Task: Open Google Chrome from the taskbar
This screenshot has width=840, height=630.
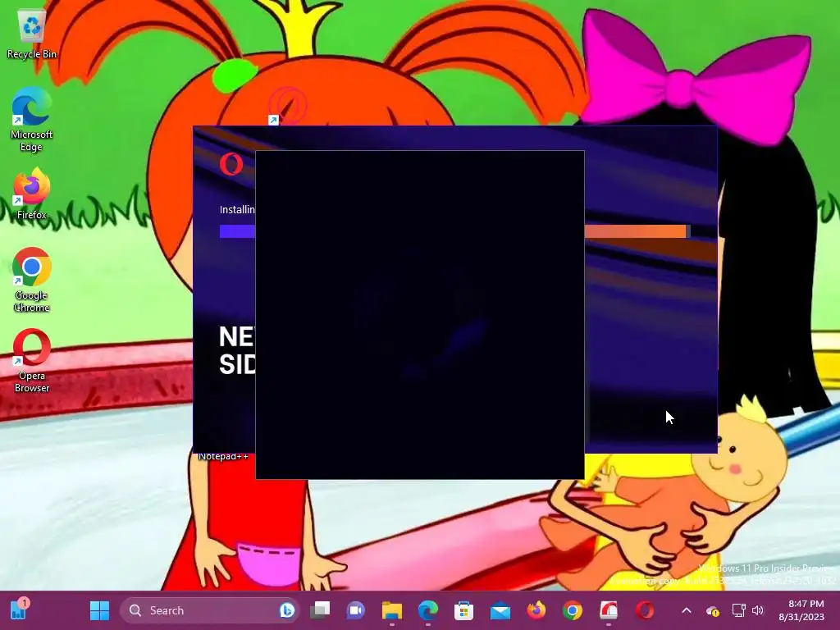Action: pos(572,610)
